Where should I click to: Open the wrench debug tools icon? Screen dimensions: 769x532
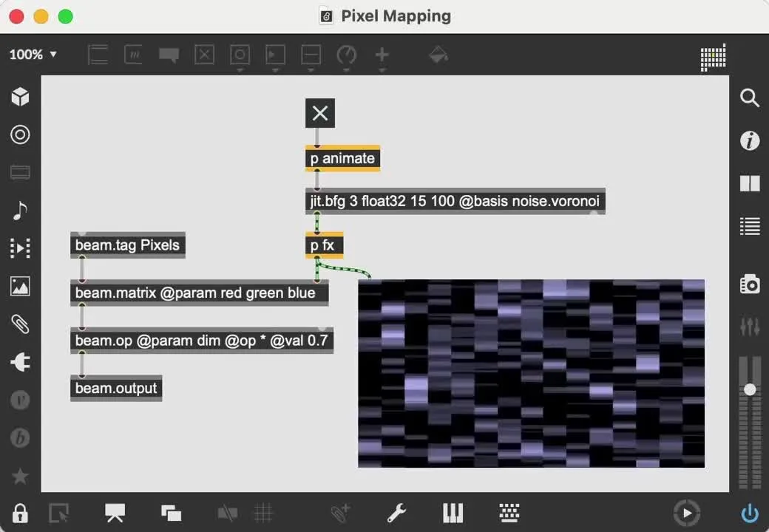pos(397,513)
